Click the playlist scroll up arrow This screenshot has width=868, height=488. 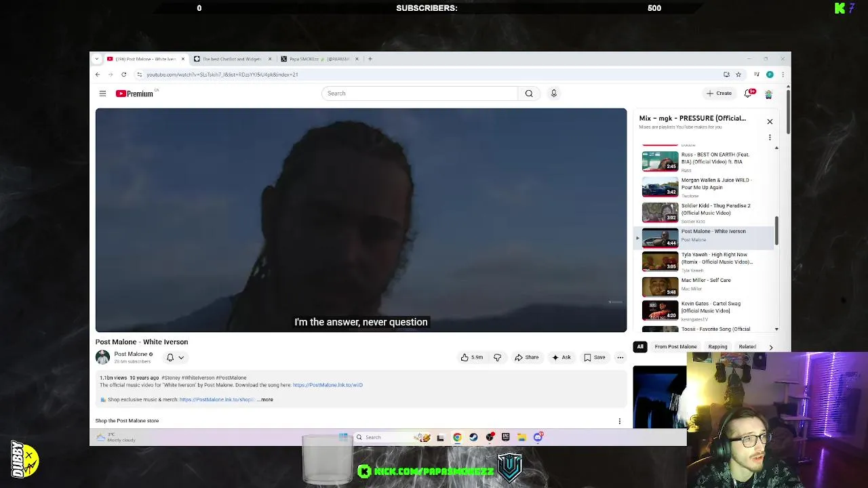click(x=776, y=147)
